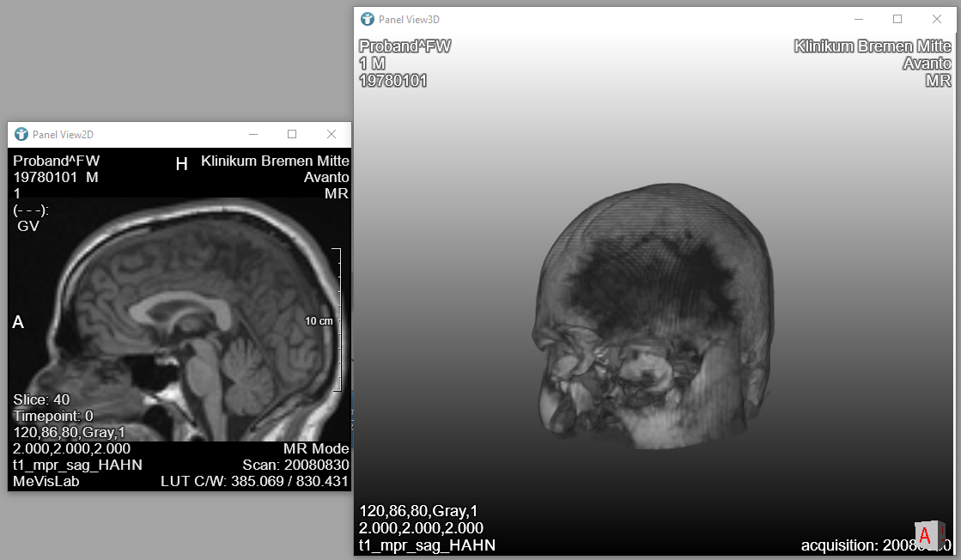
Task: Minimize the Panel View3D window
Action: tap(858, 19)
